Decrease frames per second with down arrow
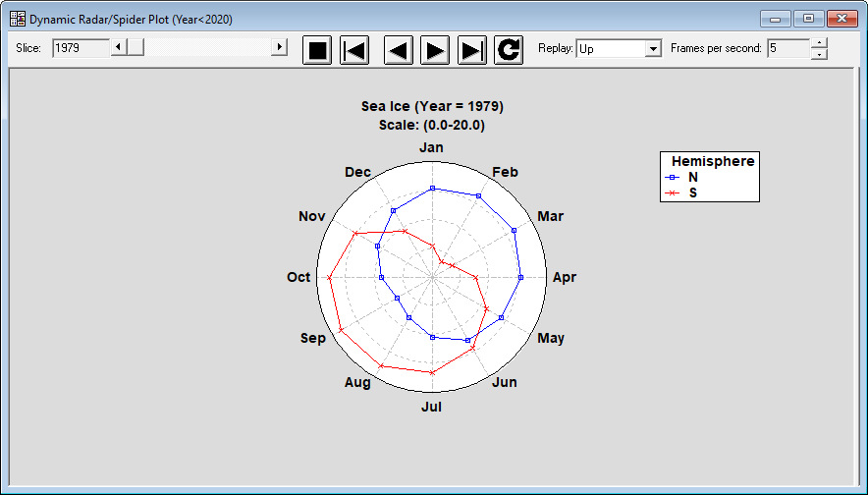868x495 pixels. coord(820,54)
